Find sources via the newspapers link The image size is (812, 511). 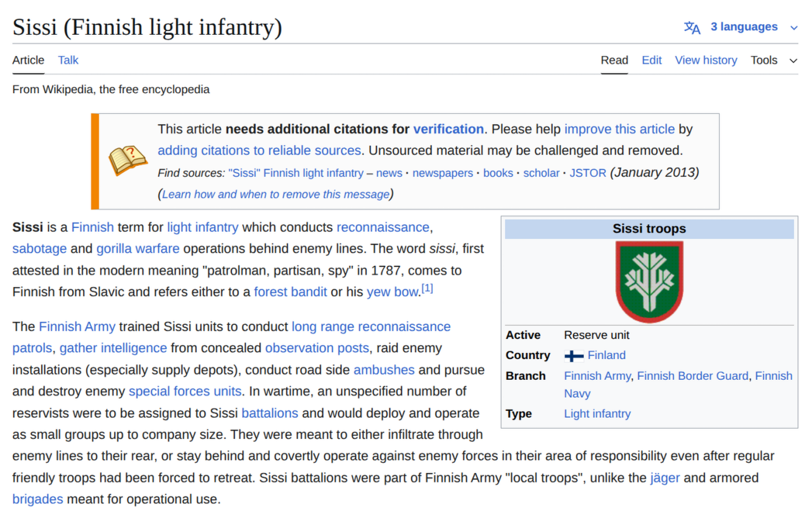[x=443, y=173]
